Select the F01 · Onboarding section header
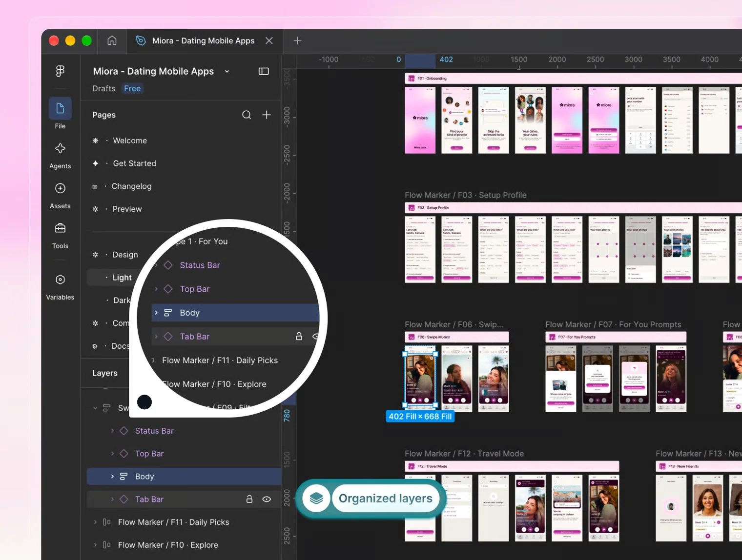Image resolution: width=742 pixels, height=560 pixels. pos(573,78)
